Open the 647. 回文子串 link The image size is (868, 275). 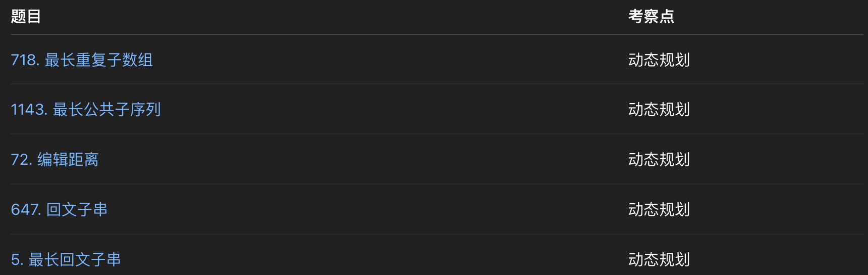coord(59,210)
